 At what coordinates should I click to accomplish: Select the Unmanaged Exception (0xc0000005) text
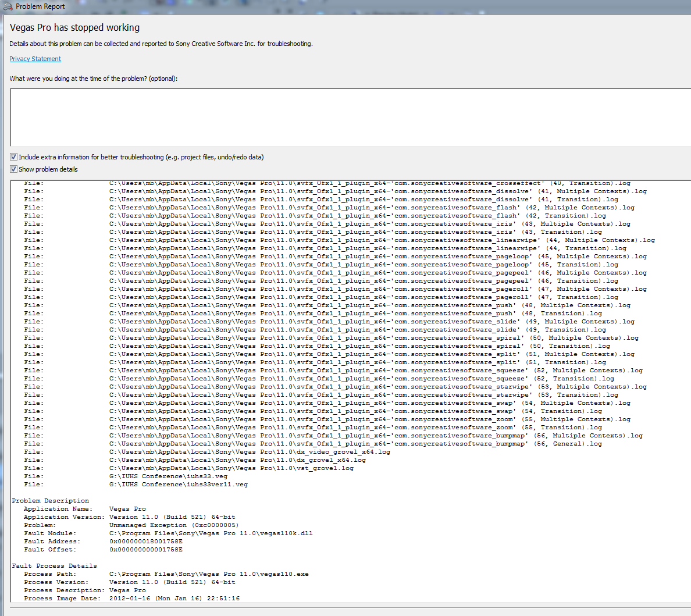tap(174, 525)
